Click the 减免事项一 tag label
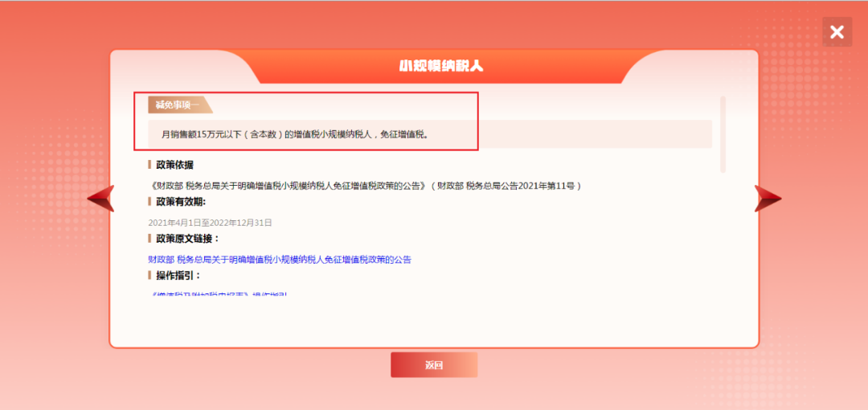The image size is (868, 410). [x=178, y=105]
